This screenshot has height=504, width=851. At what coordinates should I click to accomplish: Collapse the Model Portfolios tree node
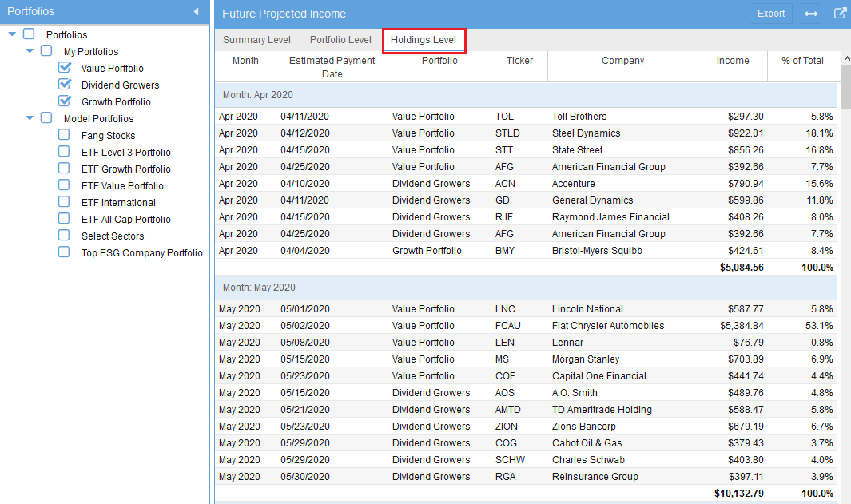pos(30,118)
